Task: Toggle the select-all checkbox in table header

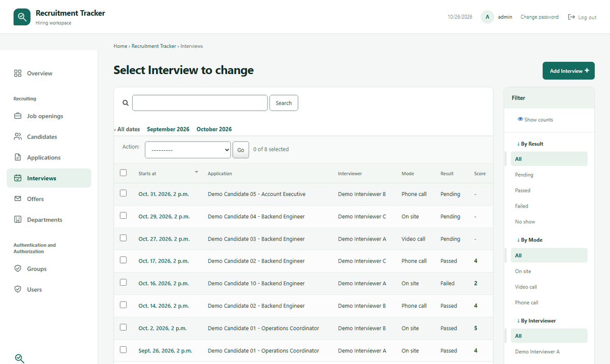Action: pyautogui.click(x=123, y=173)
